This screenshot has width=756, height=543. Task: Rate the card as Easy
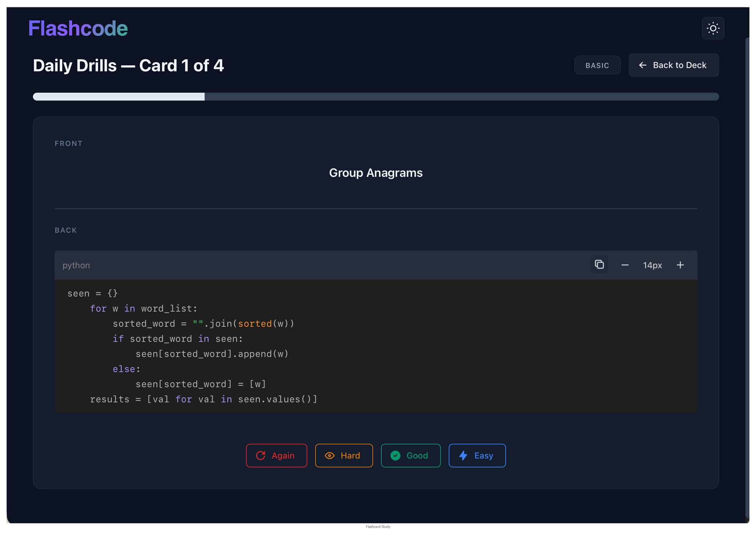[x=477, y=455]
